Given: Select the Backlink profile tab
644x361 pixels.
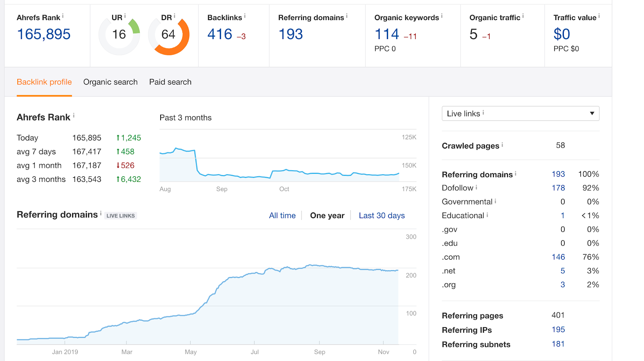Looking at the screenshot, I should click(44, 82).
